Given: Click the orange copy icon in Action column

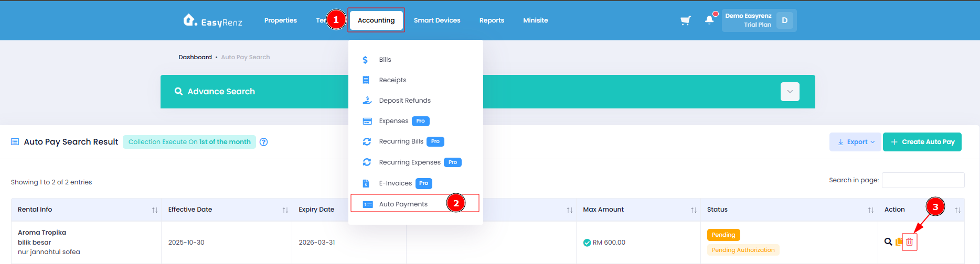Looking at the screenshot, I should tap(899, 241).
